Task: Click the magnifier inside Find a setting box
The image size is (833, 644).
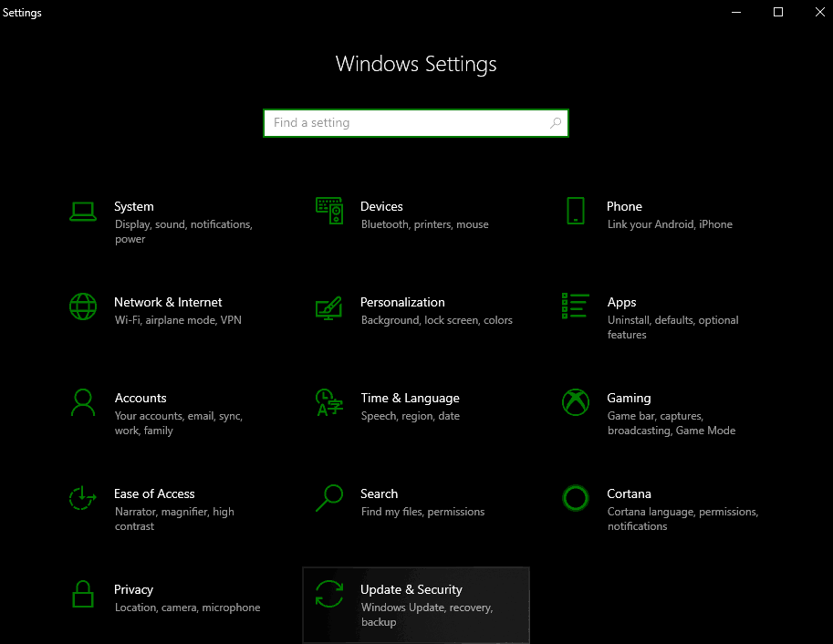Action: (555, 123)
